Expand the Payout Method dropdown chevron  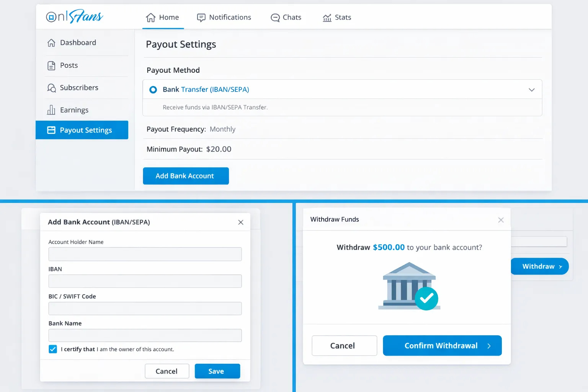click(x=531, y=90)
